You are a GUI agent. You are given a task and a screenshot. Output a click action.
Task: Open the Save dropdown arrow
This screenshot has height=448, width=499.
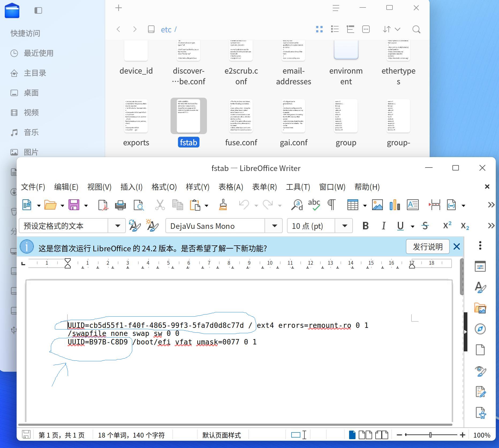[x=86, y=206]
